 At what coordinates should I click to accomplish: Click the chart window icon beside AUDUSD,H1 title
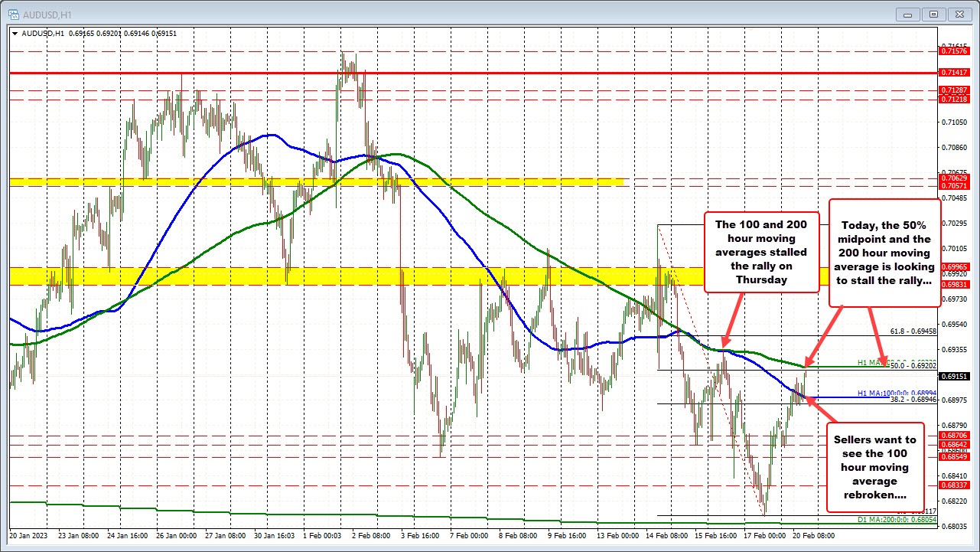pos(14,13)
